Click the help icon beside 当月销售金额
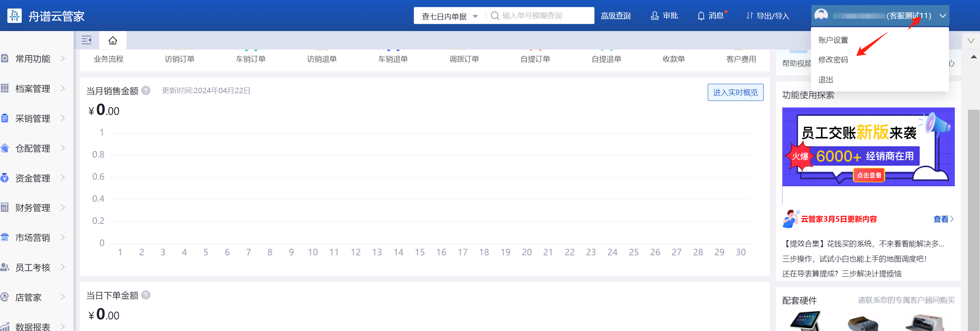980x331 pixels. [146, 90]
